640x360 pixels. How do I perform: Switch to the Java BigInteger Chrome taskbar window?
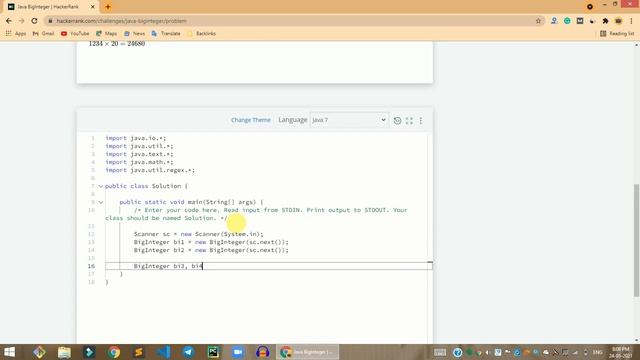click(308, 352)
